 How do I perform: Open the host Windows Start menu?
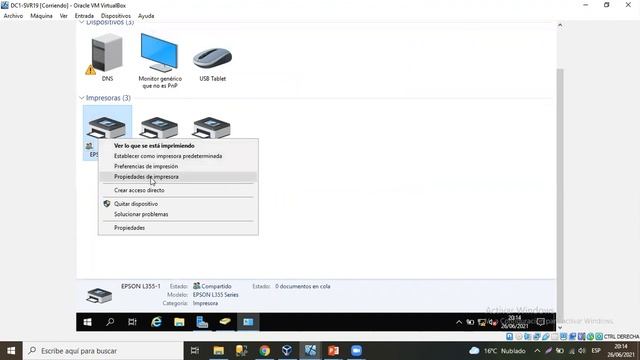pyautogui.click(x=11, y=351)
